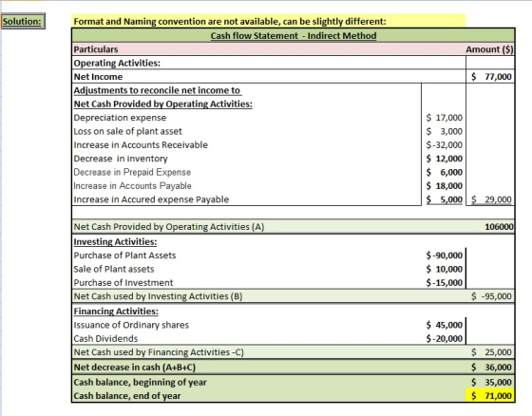This screenshot has width=532, height=416.
Task: Select the $ -95,000 investing total
Action: point(491,296)
